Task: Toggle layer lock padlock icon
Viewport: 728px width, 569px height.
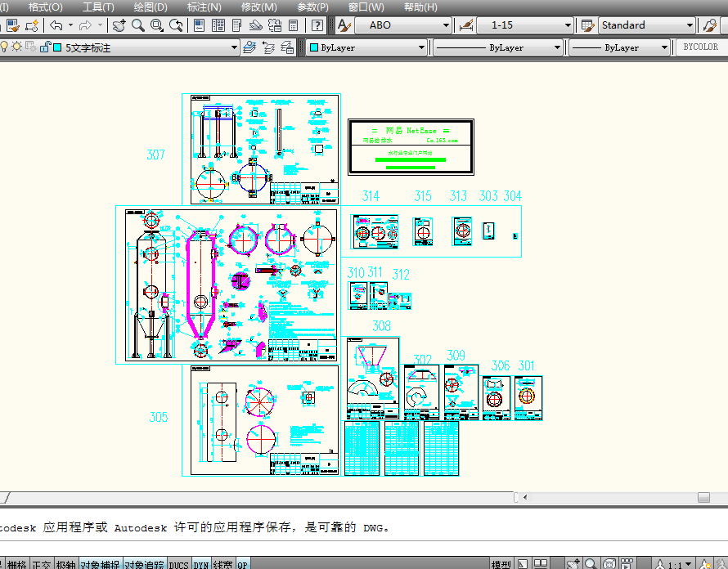Action: [44, 47]
